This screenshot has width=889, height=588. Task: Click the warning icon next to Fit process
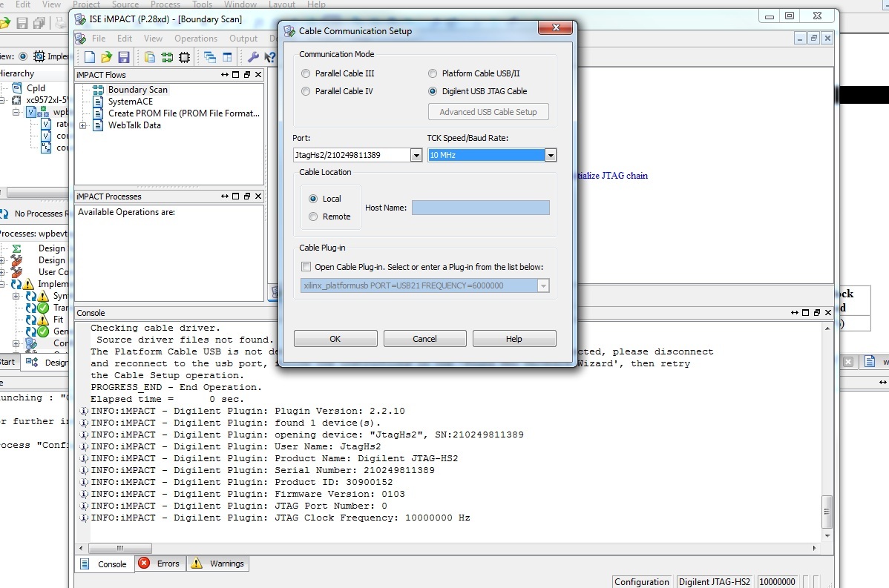[x=43, y=320]
